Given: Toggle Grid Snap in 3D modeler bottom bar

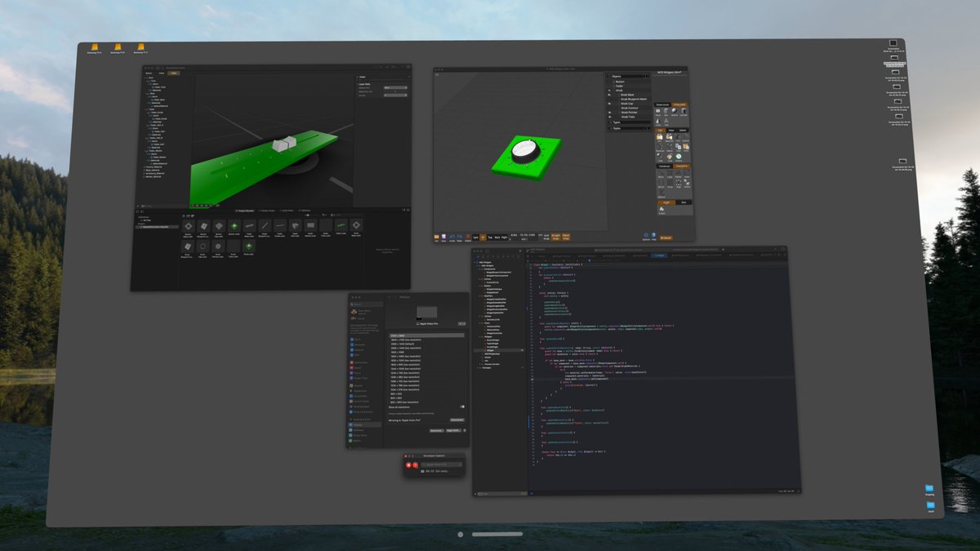Looking at the screenshot, I should 546,237.
